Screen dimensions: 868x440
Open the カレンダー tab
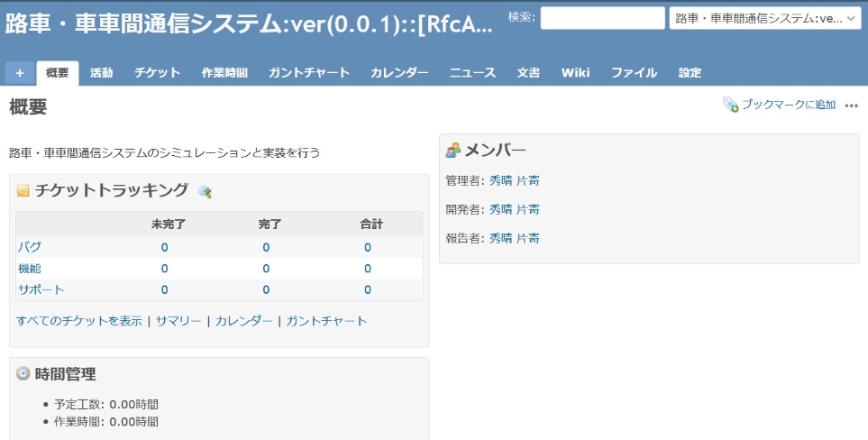(399, 73)
